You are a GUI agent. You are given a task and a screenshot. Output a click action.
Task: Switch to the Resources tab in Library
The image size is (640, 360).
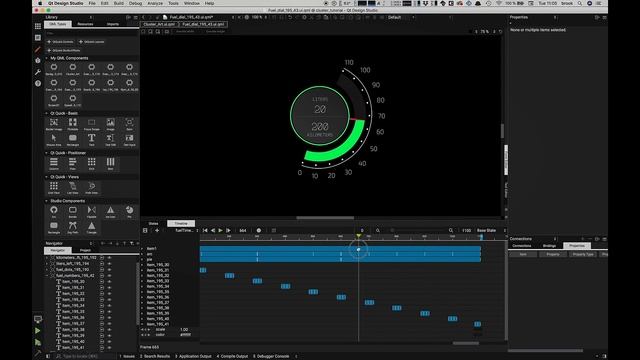pos(85,24)
